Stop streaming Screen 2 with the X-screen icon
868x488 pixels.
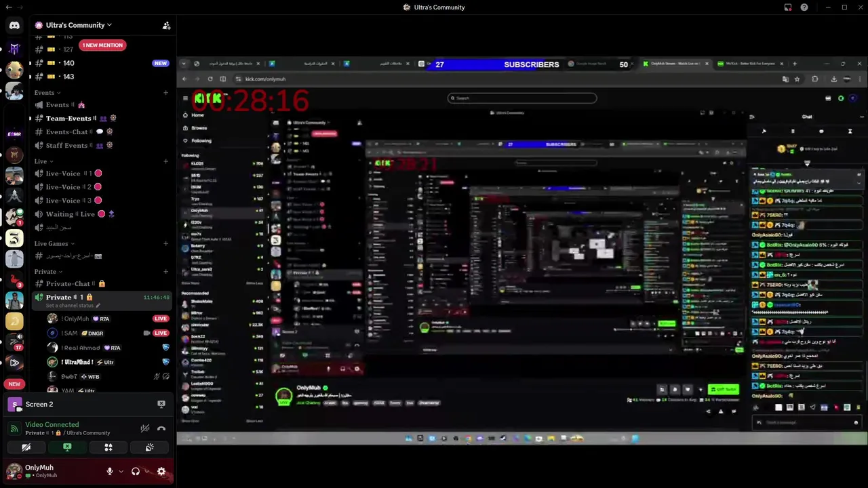(161, 404)
